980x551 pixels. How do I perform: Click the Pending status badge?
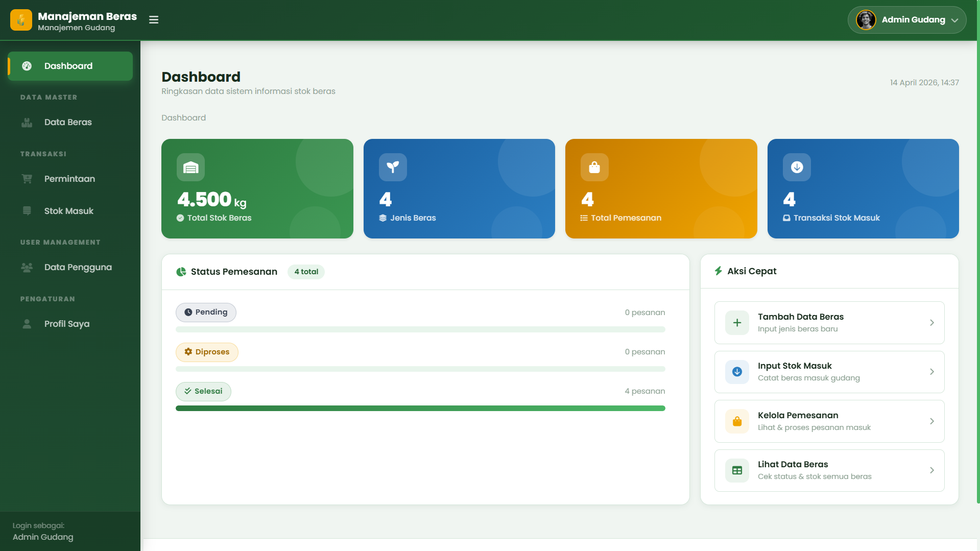click(x=206, y=313)
